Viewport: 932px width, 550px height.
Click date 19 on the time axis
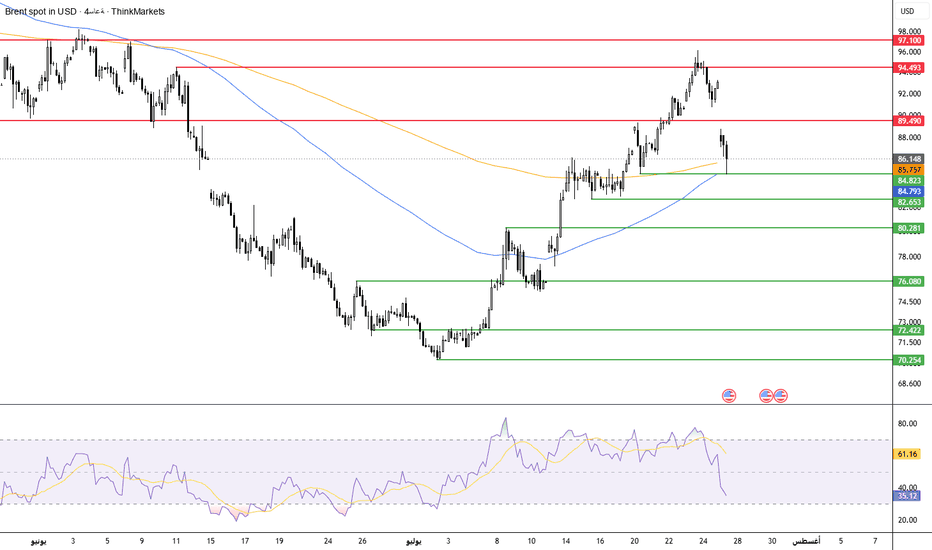point(279,541)
